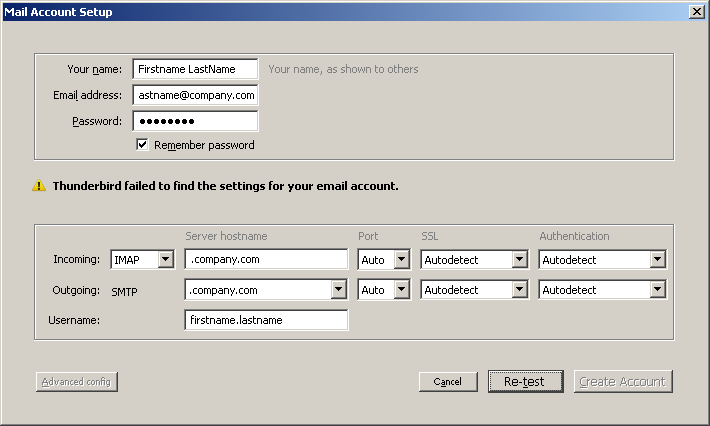Click the Create Account button
The width and height of the screenshot is (710, 426).
(x=623, y=382)
